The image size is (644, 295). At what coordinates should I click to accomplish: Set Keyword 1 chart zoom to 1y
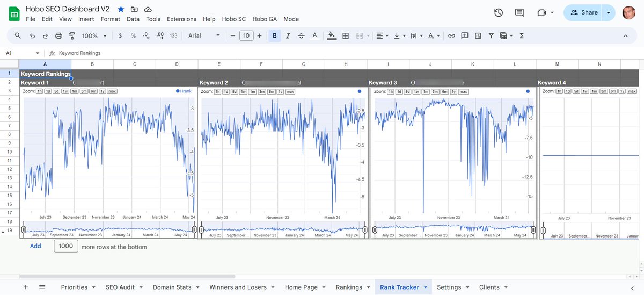103,92
